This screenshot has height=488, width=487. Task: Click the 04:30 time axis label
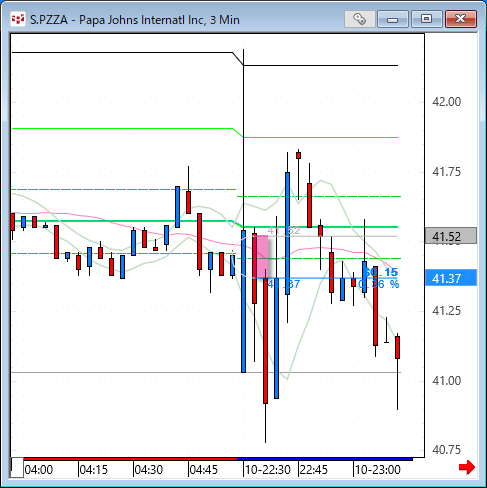(x=149, y=470)
